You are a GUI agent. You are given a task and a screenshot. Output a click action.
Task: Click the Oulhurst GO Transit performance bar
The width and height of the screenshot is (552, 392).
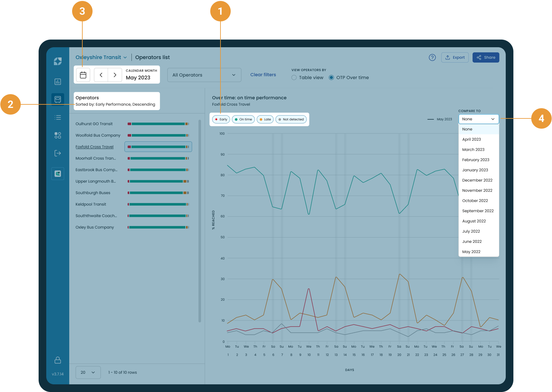158,124
